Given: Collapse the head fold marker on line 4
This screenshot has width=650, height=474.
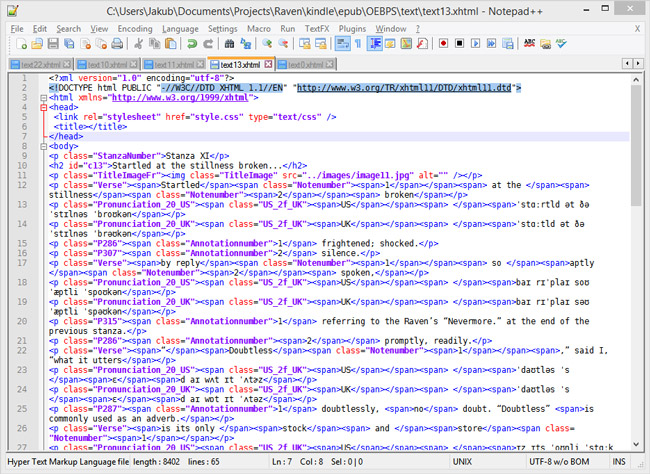Looking at the screenshot, I should coord(44,107).
